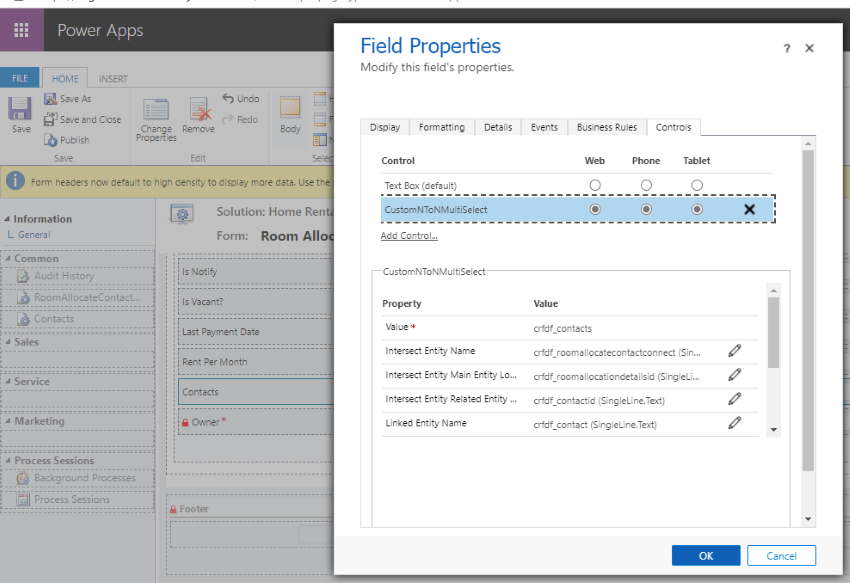Click the Help question mark in dialog
The width and height of the screenshot is (850, 583).
[x=787, y=48]
